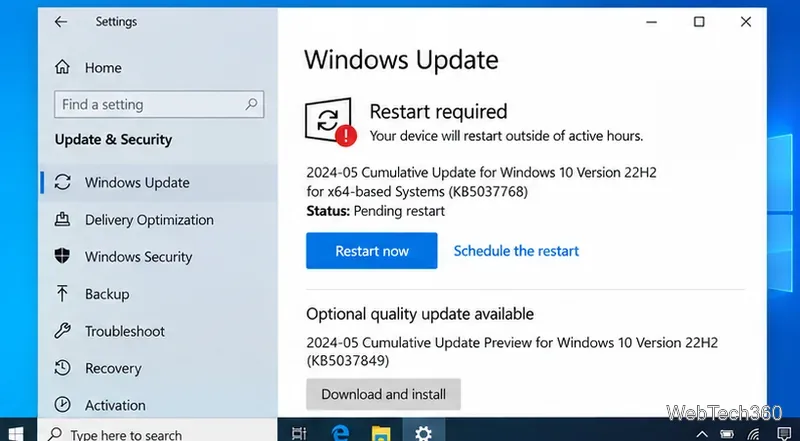Click the Restart required status icon
800x441 pixels.
(x=331, y=122)
